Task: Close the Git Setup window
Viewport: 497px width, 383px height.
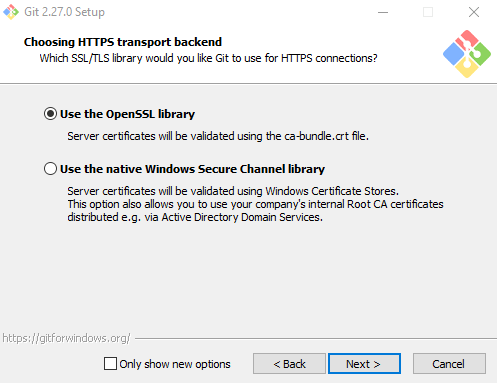Action: [x=474, y=12]
